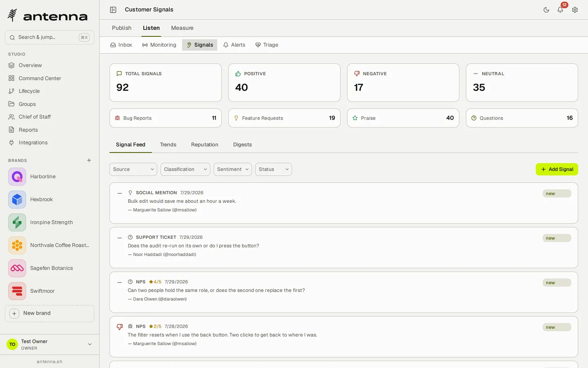This screenshot has width=588, height=368.
Task: Open the Classification filter dropdown
Action: [x=185, y=169]
